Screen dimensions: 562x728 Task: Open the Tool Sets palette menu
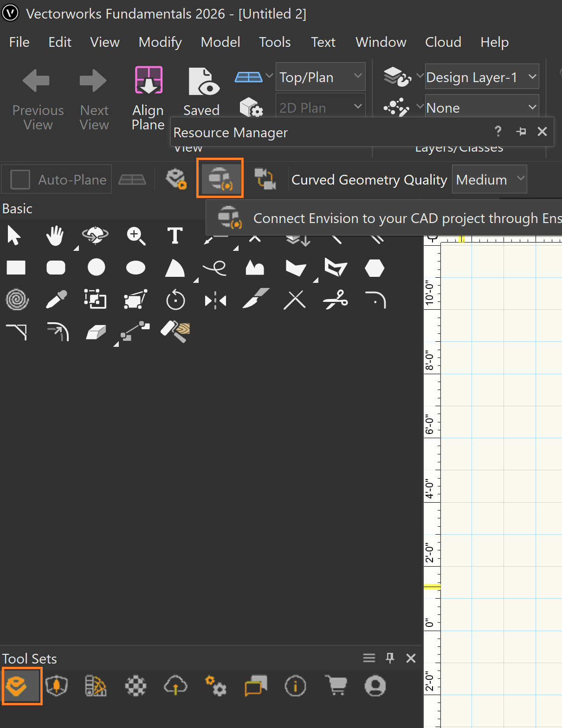tap(369, 658)
